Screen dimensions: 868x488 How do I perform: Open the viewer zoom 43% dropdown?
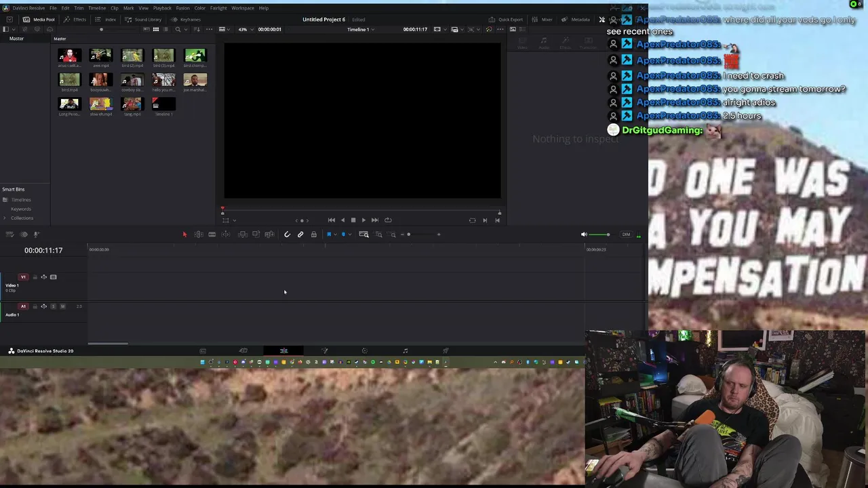pos(245,29)
